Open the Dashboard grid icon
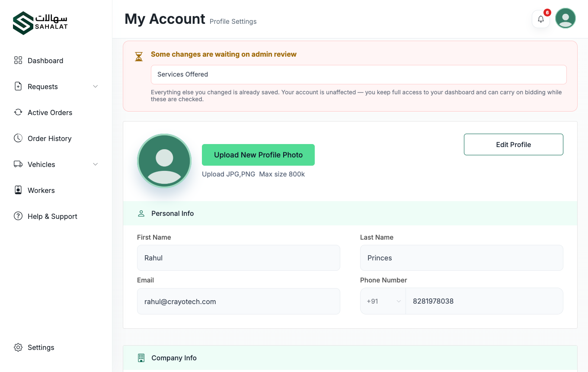The image size is (588, 372). pos(18,61)
